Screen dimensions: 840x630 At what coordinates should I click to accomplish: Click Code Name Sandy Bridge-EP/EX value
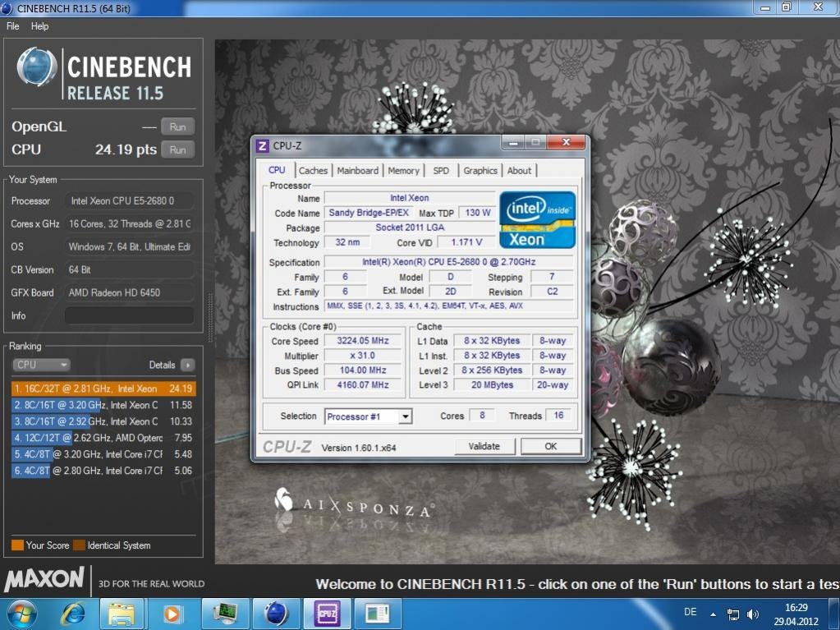(x=369, y=213)
